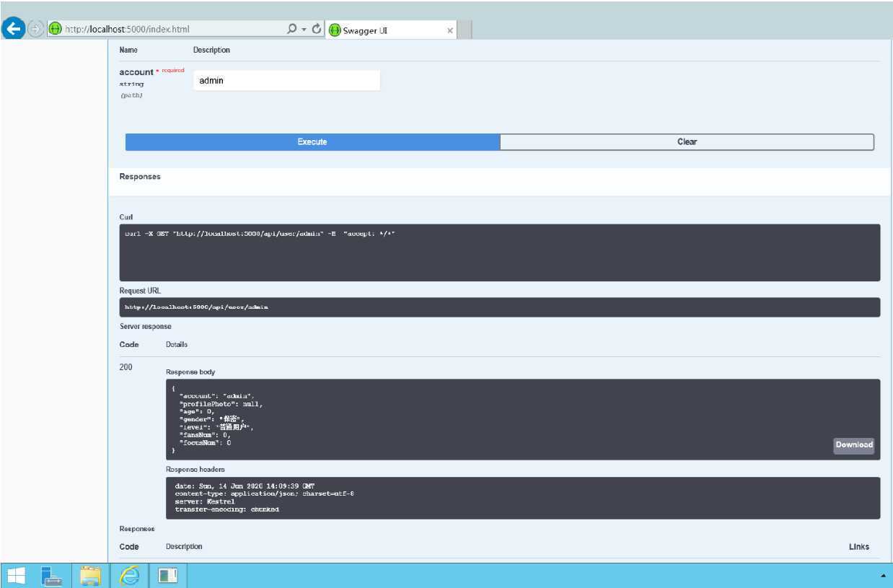Close the Swagger UI tab

pos(450,30)
